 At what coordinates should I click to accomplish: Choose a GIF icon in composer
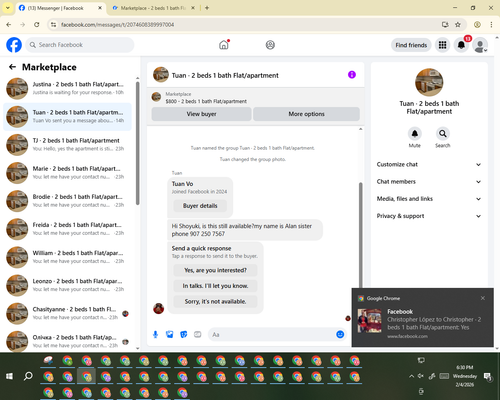click(x=198, y=334)
